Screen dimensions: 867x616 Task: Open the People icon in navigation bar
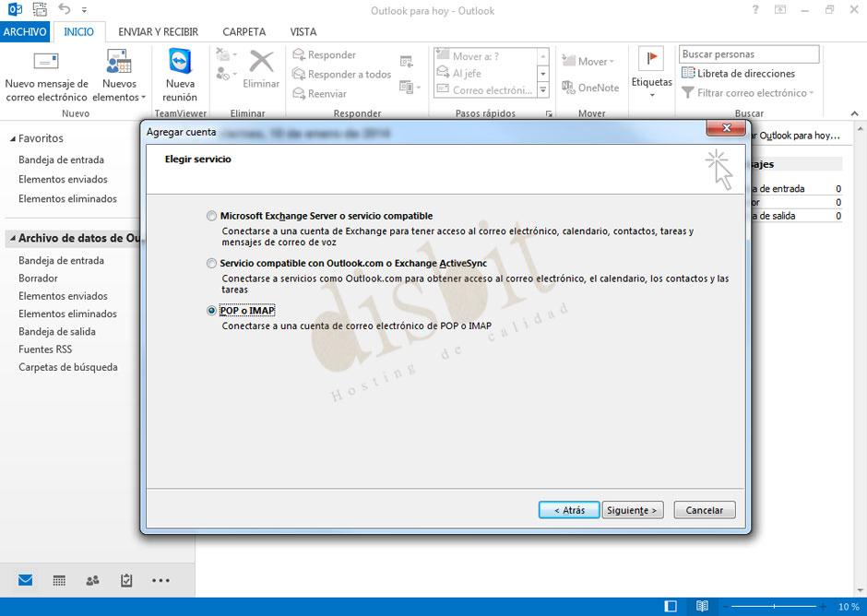pos(91,579)
